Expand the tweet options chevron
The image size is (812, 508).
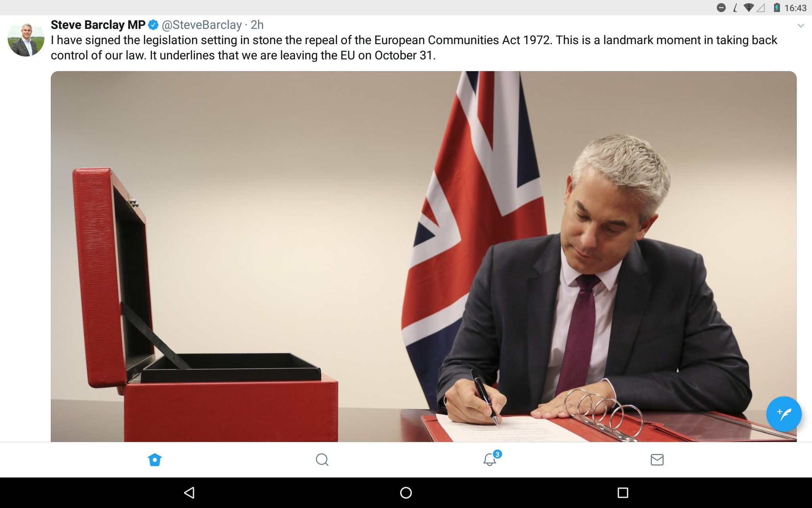point(801,26)
